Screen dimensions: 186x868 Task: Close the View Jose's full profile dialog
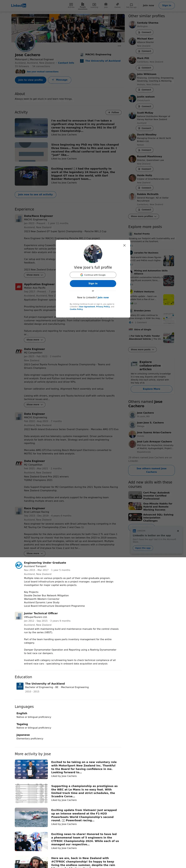(124, 245)
